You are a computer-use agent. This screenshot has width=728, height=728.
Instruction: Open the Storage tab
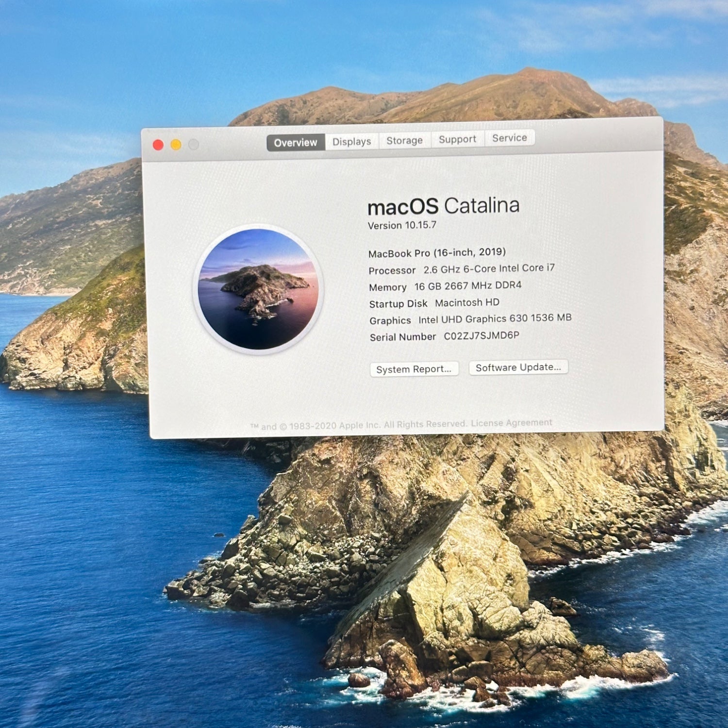[x=405, y=140]
